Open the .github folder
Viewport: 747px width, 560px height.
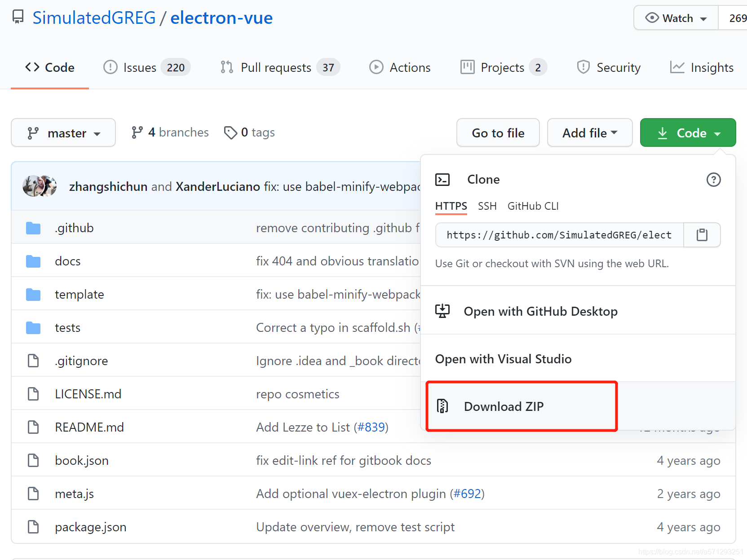pyautogui.click(x=75, y=228)
